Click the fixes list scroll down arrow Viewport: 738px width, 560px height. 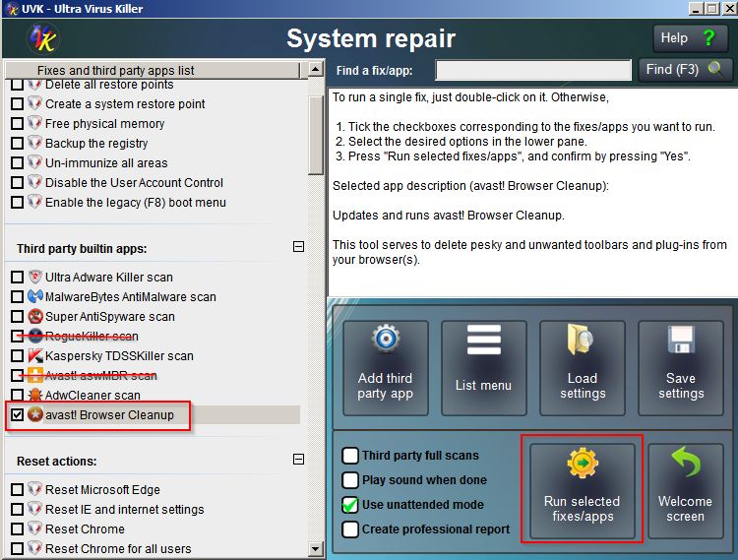(x=315, y=548)
